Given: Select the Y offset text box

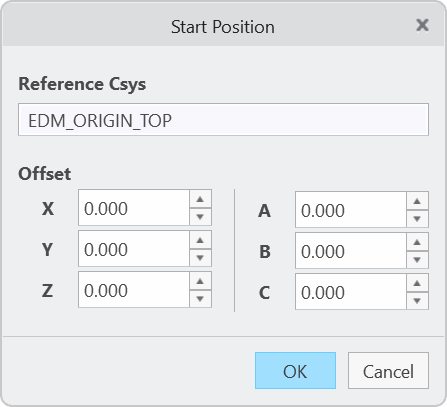Looking at the screenshot, I should coord(134,249).
